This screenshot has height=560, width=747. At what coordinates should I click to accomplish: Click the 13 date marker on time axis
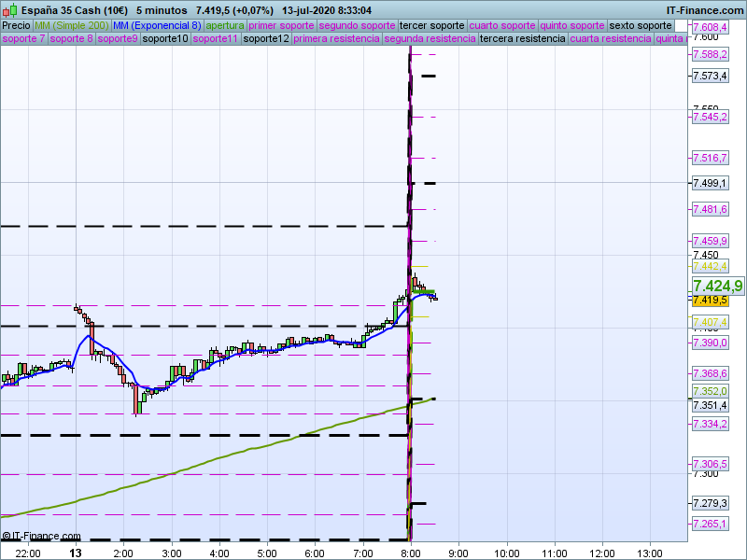coord(76,553)
